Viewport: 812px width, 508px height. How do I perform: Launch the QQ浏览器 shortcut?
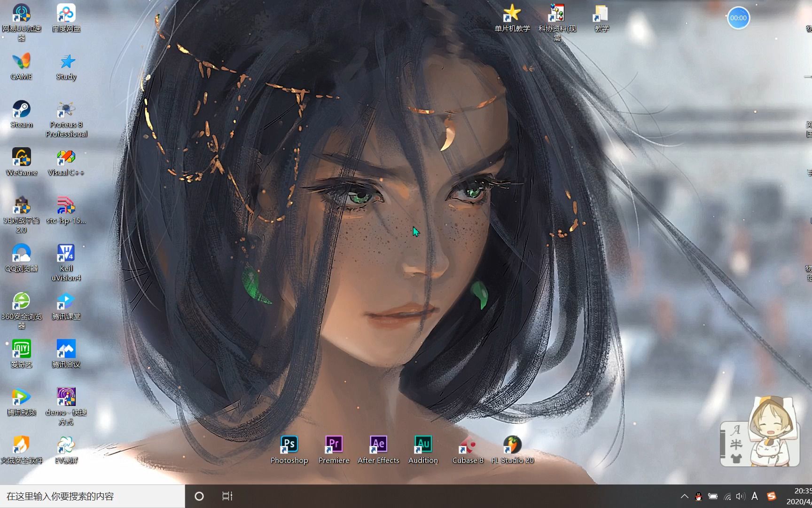coord(22,258)
